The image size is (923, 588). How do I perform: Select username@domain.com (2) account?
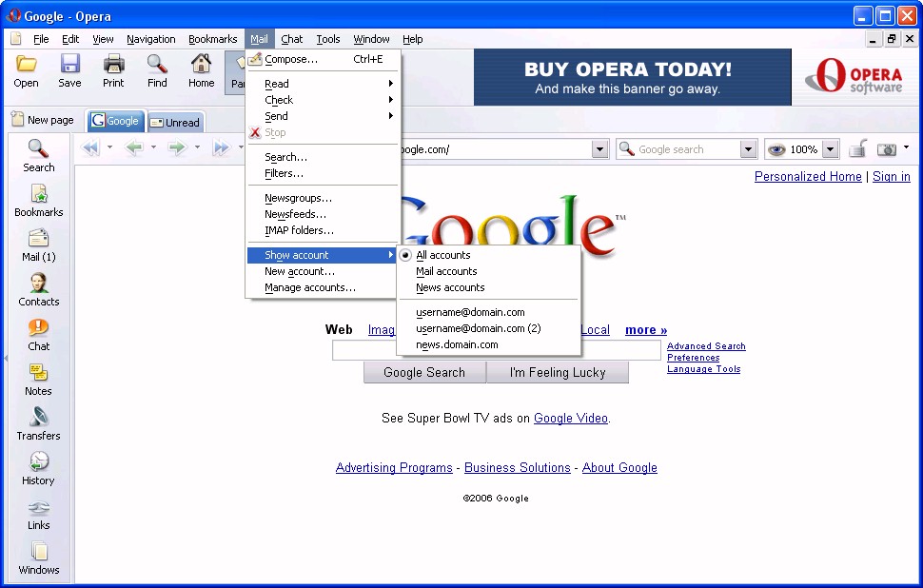[x=478, y=328]
